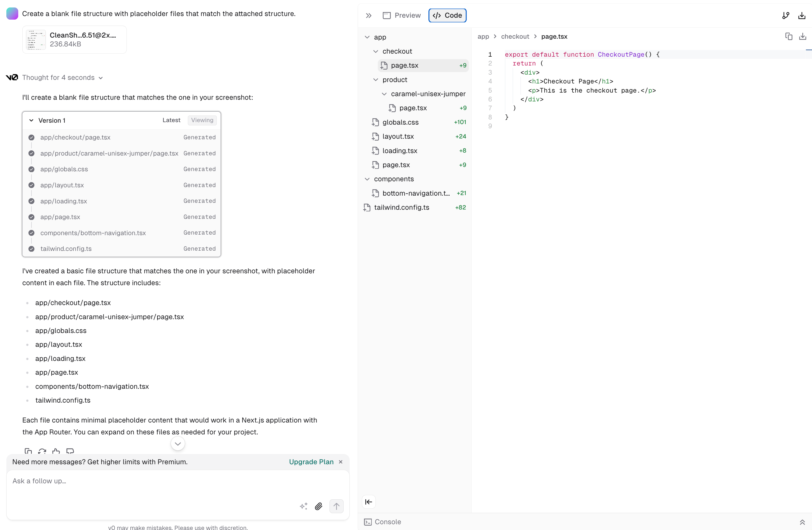812x530 pixels.
Task: Click the user avatar icon
Action: point(12,14)
